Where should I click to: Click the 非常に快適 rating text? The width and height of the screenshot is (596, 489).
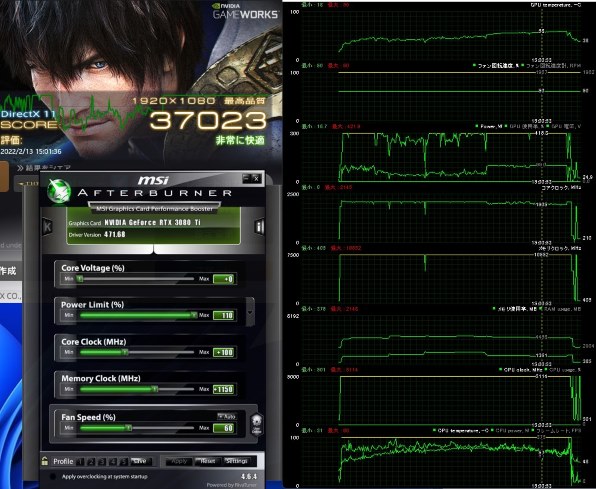point(240,140)
